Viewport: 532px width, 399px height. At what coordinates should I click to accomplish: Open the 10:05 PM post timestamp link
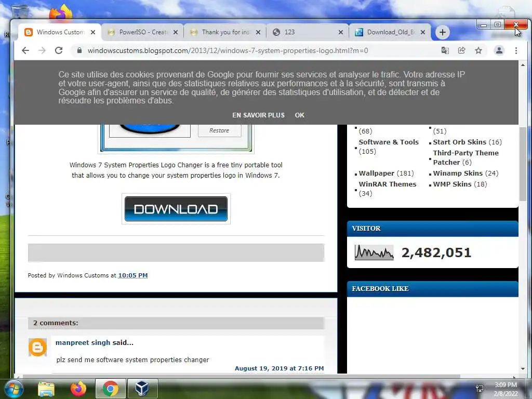click(133, 275)
